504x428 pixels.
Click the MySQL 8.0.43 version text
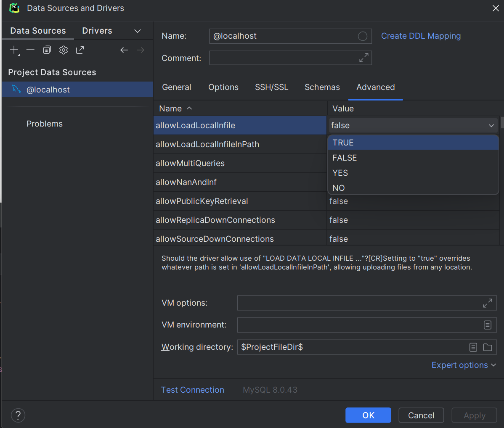click(x=270, y=390)
